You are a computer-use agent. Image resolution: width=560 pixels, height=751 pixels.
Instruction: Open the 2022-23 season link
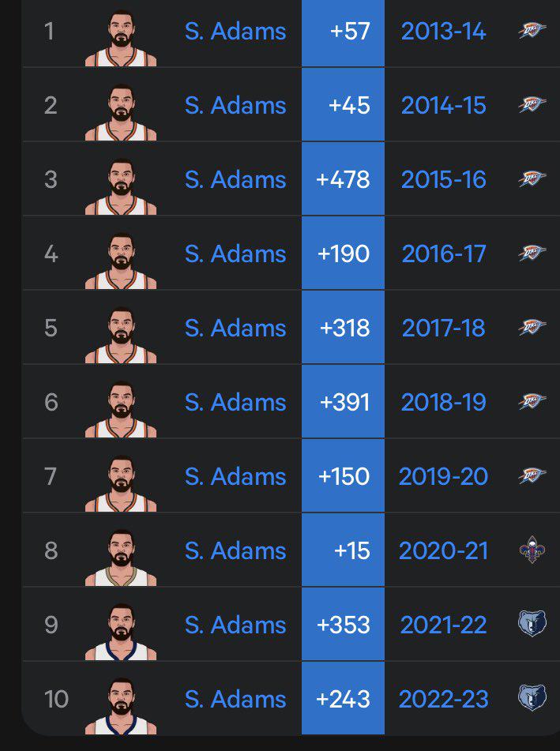[x=443, y=699]
